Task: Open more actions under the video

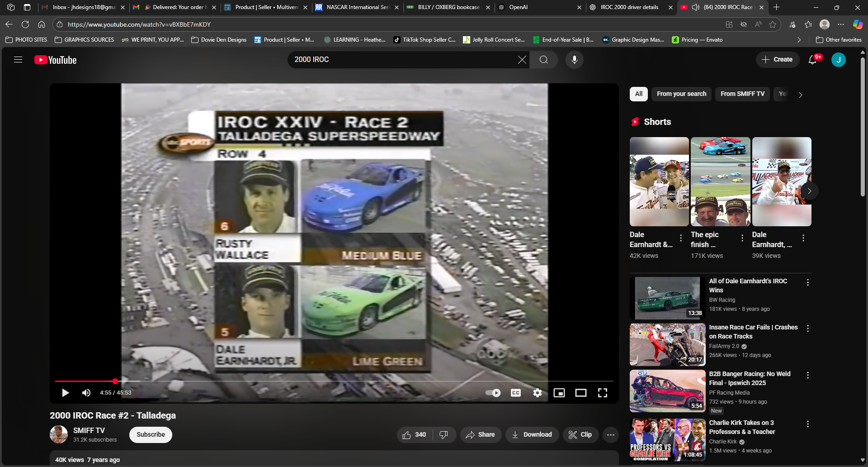Action: click(x=610, y=435)
